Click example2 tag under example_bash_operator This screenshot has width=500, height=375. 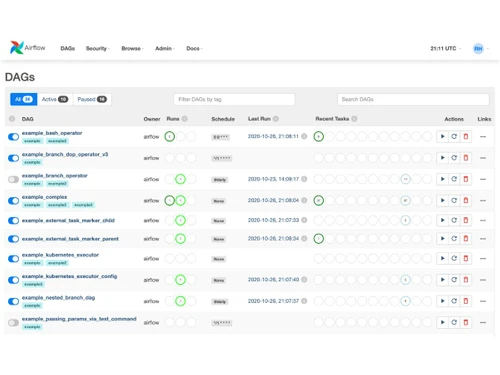pyautogui.click(x=57, y=141)
